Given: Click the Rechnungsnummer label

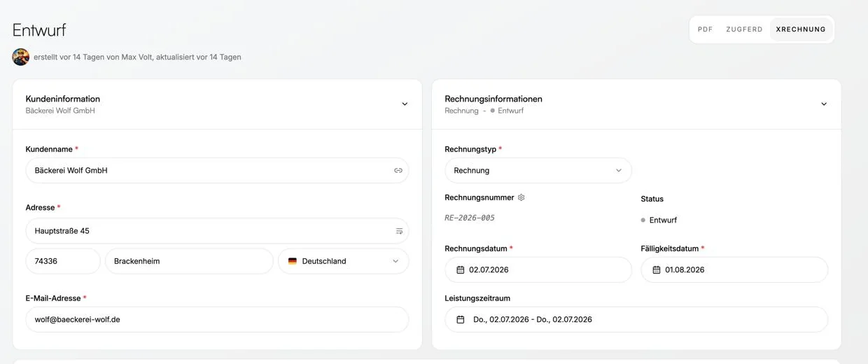Looking at the screenshot, I should pyautogui.click(x=479, y=197).
